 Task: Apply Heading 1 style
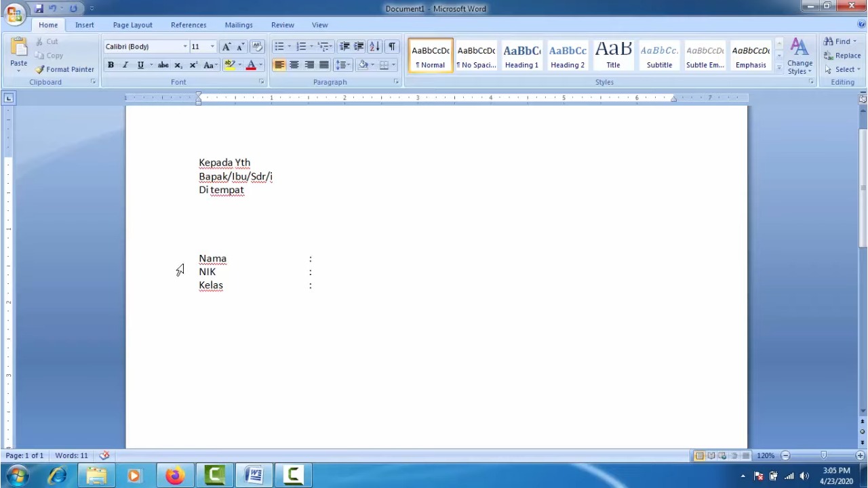tap(521, 56)
